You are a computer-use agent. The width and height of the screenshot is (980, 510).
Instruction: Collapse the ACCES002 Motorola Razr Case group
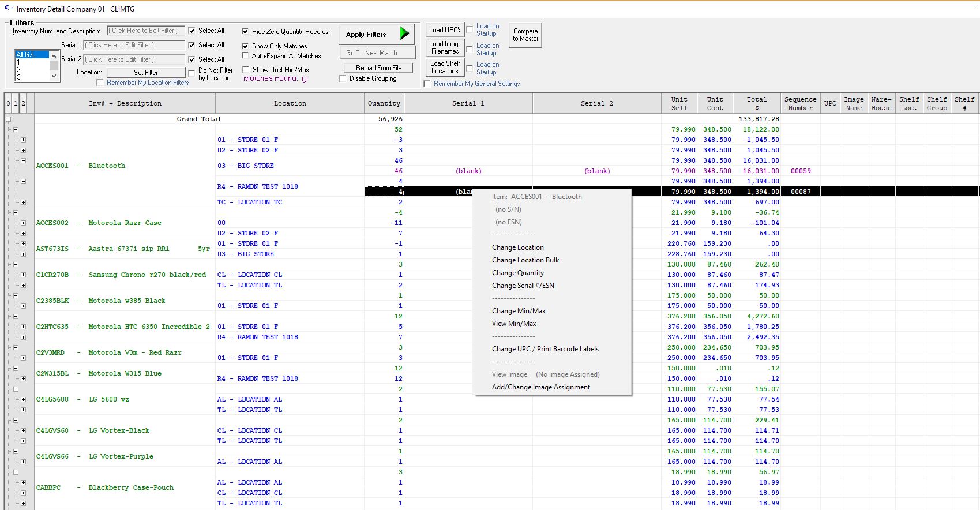[16, 213]
